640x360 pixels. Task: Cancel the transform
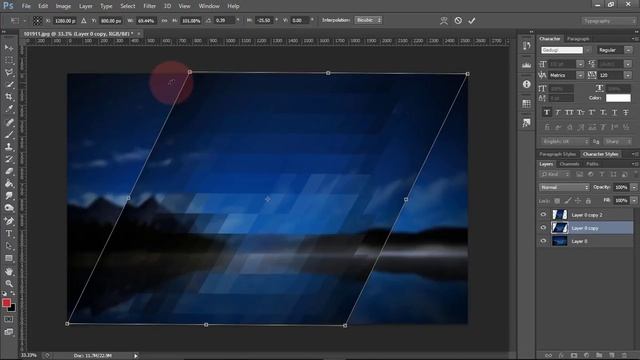coord(458,20)
